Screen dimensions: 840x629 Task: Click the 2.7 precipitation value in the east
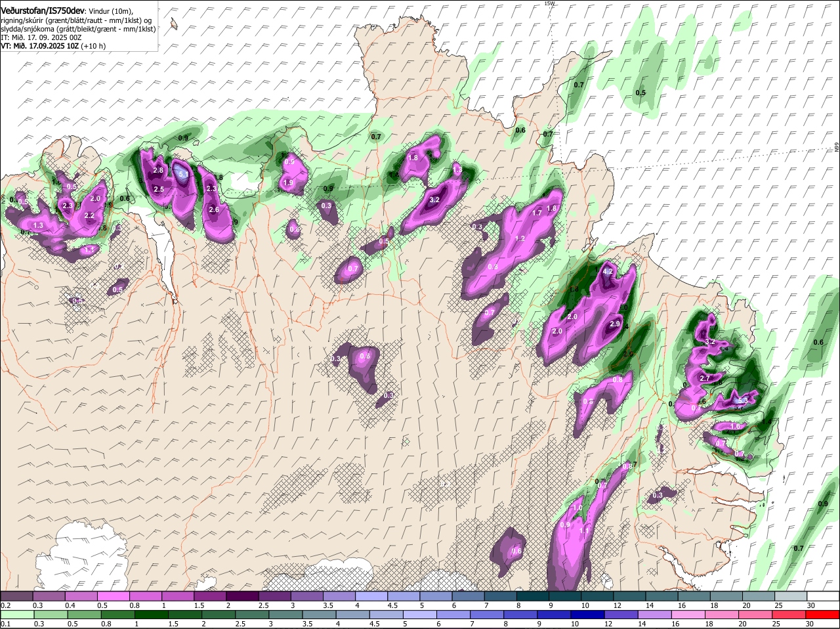click(x=705, y=379)
